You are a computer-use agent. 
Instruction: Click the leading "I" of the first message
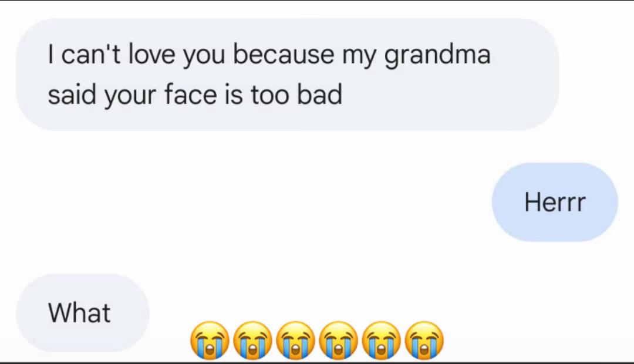click(52, 55)
